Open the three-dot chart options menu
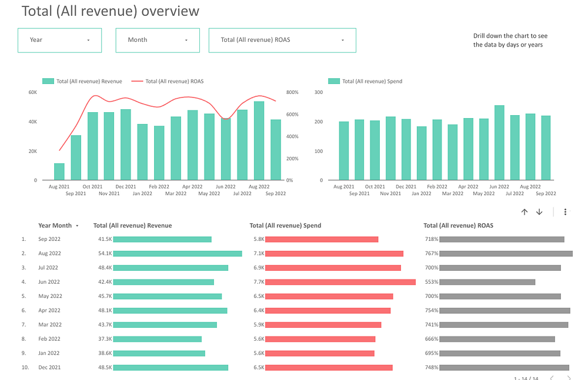Screen dimensions: 588x380 coord(565,212)
